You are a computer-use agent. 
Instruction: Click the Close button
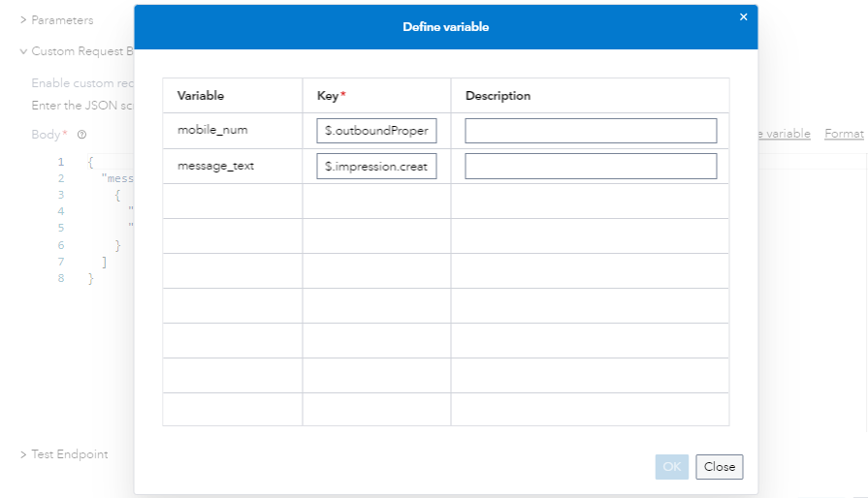[719, 466]
